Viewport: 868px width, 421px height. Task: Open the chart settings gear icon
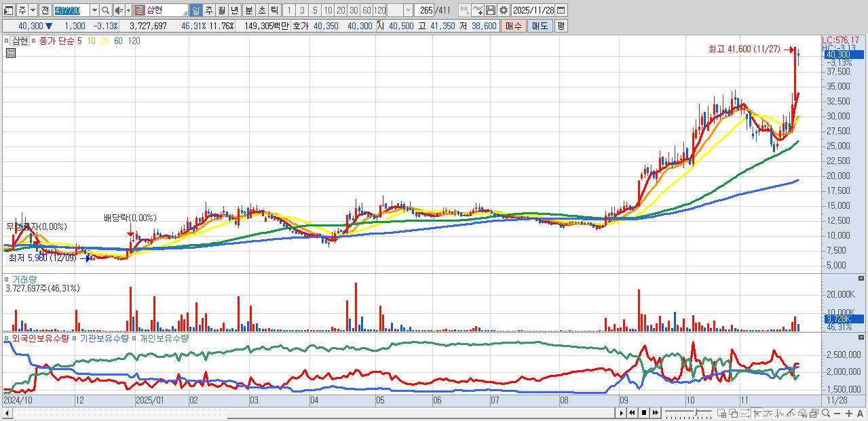(x=504, y=10)
